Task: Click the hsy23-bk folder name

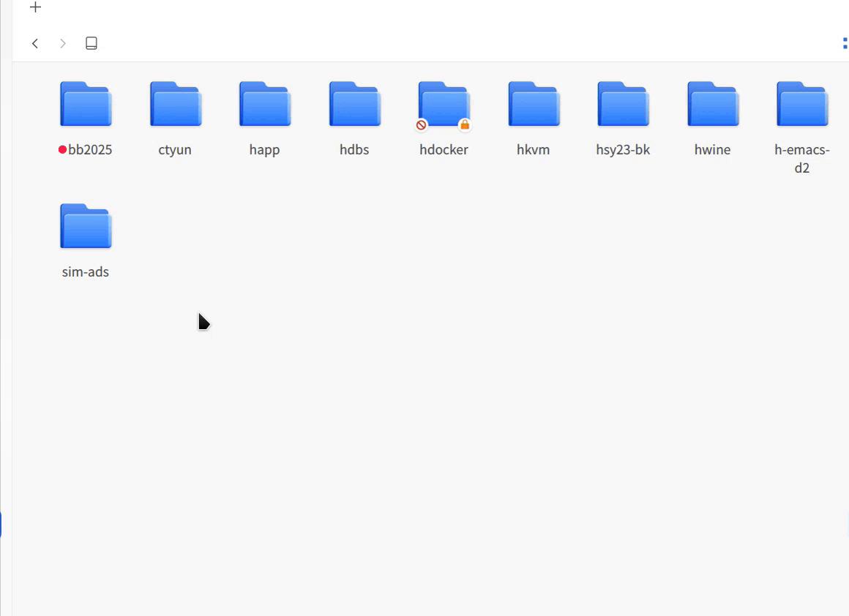Action: tap(624, 150)
